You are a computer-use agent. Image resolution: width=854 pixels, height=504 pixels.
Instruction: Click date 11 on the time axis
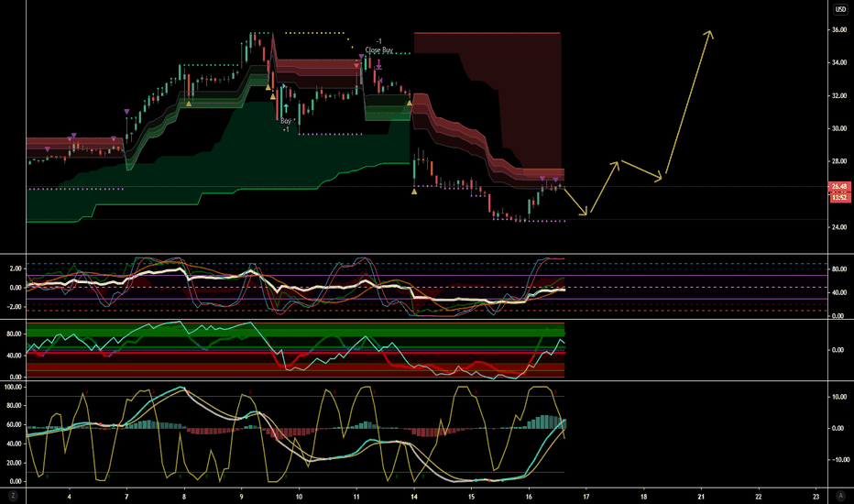coord(356,497)
